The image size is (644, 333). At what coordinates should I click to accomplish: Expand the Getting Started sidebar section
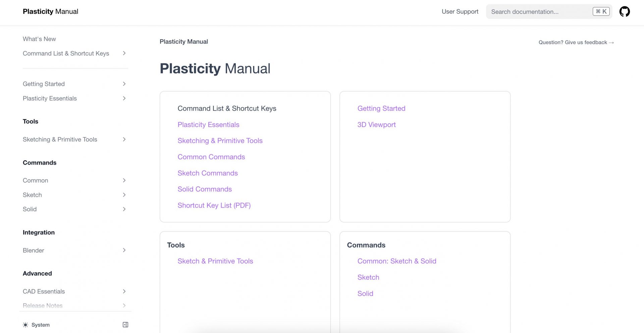tap(124, 84)
